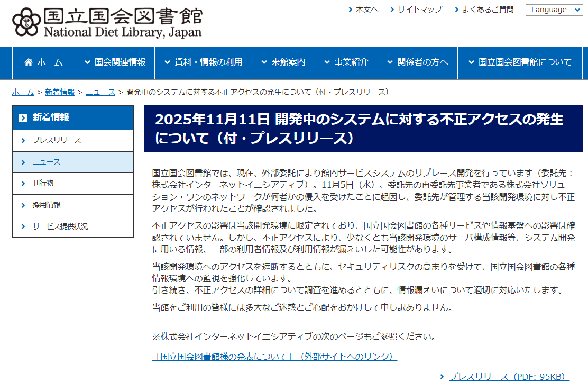Open サービス提供状況 sidebar link
This screenshot has height=382, width=588.
coord(60,226)
